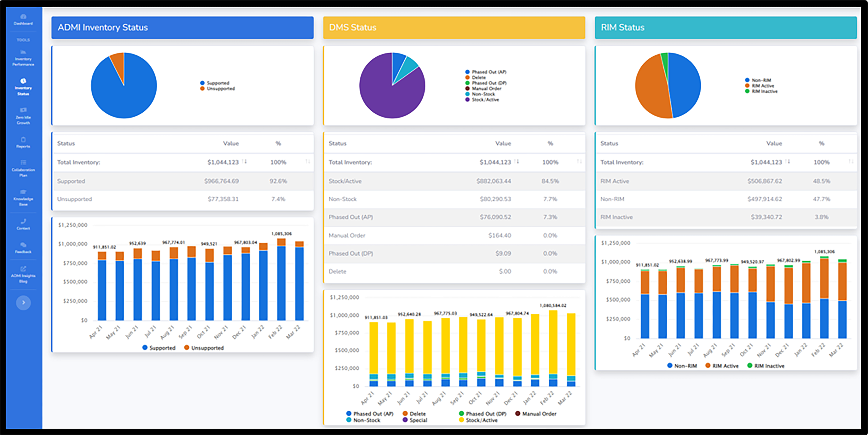
Task: Toggle RIM Inactive series in RIM bar legend
Action: 765,366
